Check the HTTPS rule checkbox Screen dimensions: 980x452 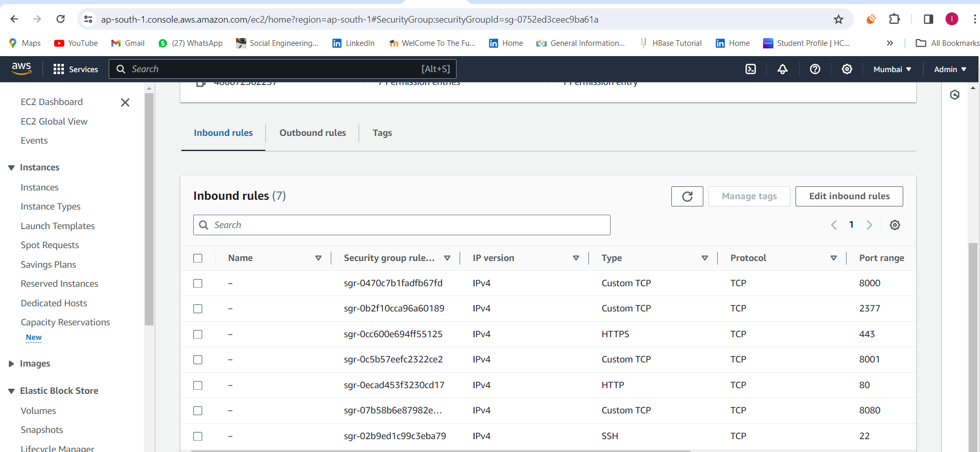click(x=198, y=334)
